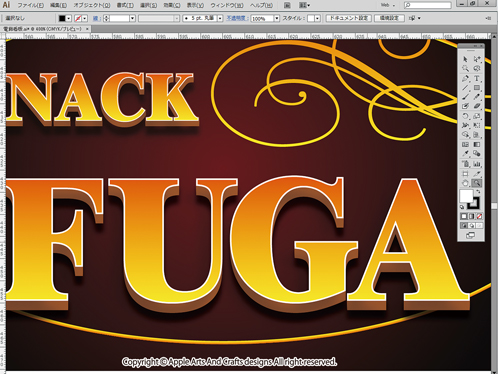
Task: Select the Hand tool
Action: pyautogui.click(x=465, y=183)
